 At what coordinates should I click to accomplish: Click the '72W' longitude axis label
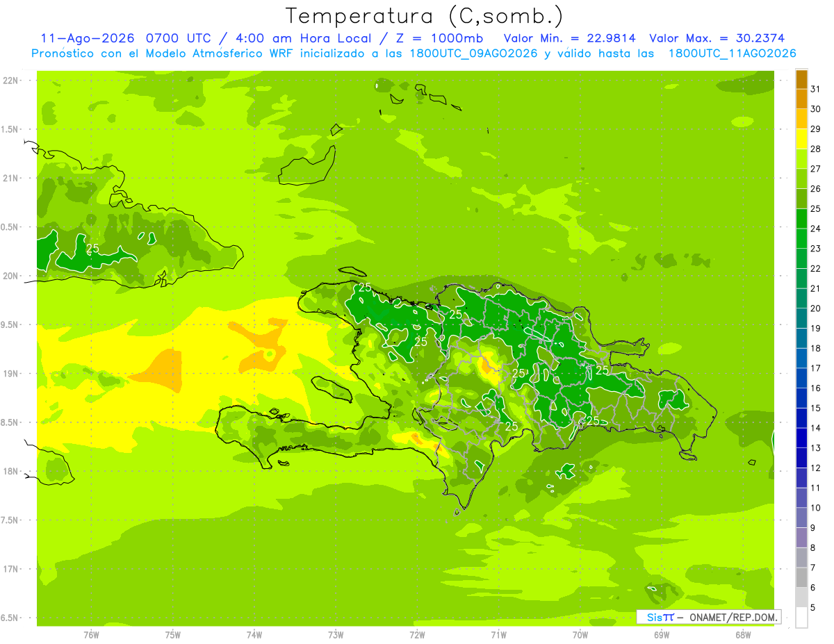[418, 635]
